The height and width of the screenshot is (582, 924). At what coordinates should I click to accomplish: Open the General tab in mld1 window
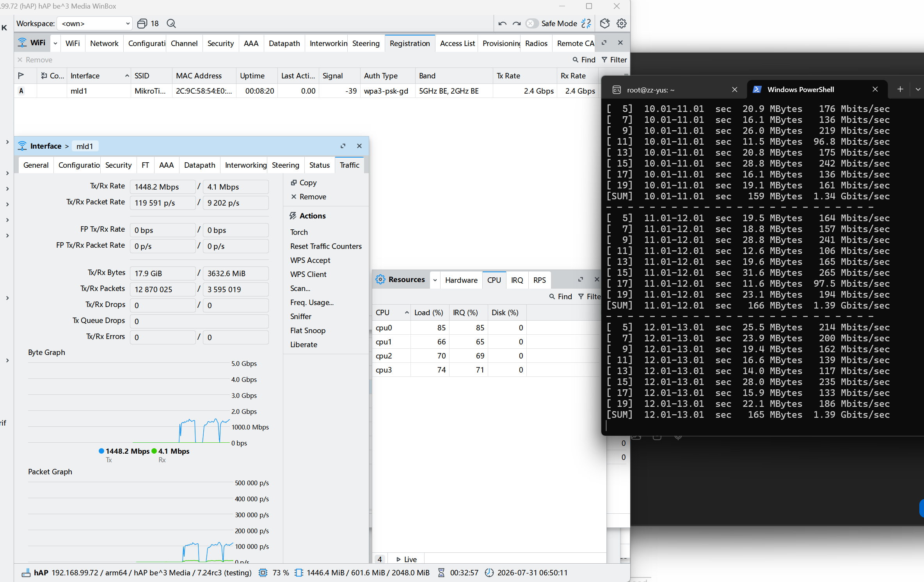pyautogui.click(x=36, y=165)
